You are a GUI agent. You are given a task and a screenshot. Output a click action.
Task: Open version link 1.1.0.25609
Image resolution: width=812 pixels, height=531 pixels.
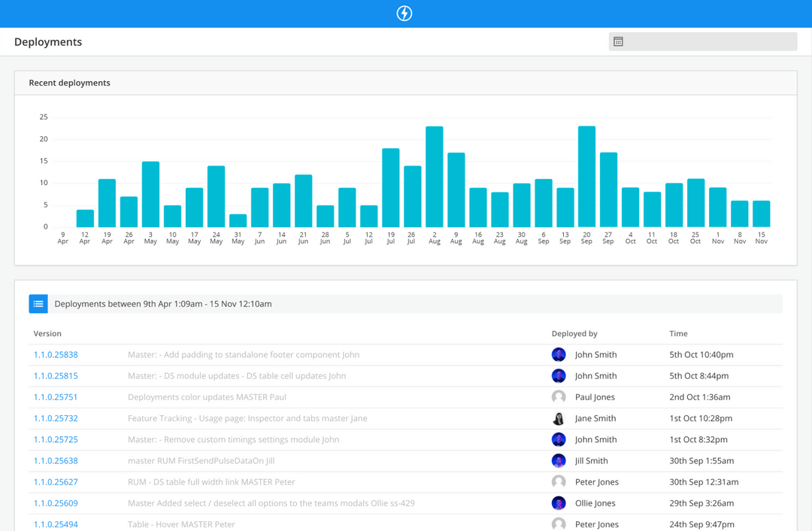pyautogui.click(x=56, y=503)
